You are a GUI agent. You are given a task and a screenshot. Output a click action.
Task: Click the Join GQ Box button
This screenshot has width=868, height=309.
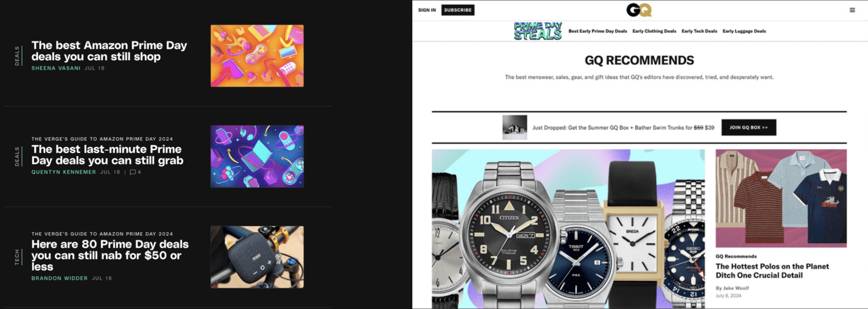[x=749, y=127]
